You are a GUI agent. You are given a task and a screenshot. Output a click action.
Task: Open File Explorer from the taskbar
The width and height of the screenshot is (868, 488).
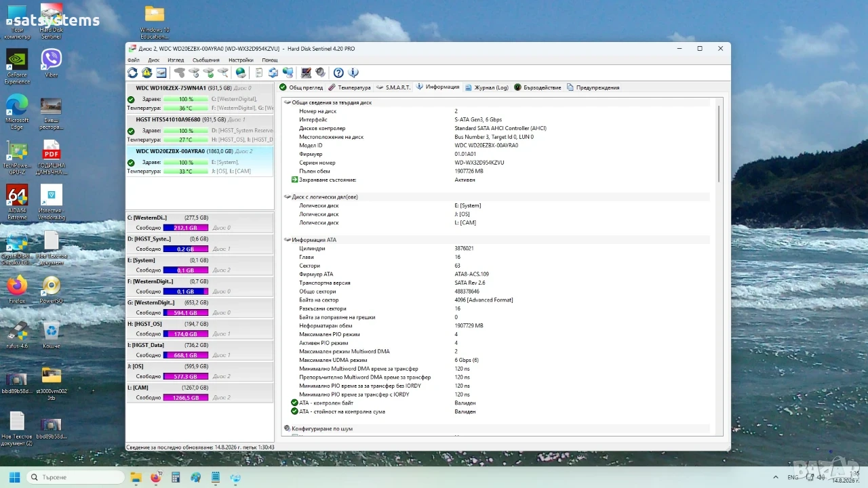click(136, 477)
